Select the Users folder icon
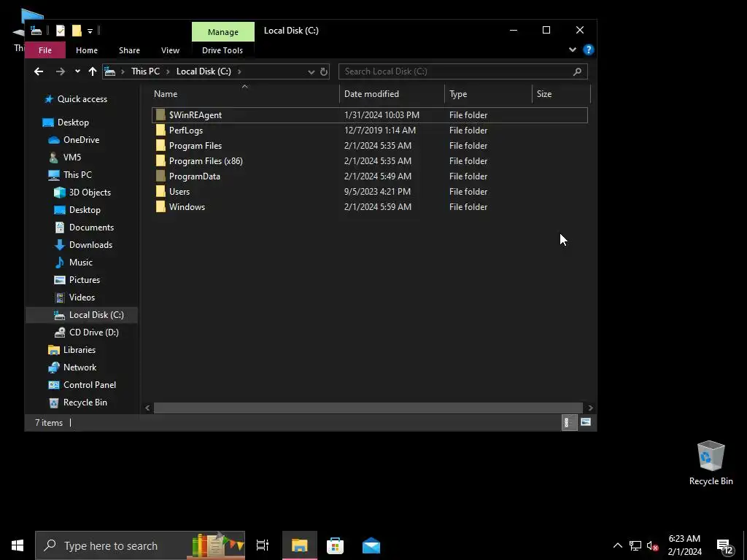 tap(160, 192)
